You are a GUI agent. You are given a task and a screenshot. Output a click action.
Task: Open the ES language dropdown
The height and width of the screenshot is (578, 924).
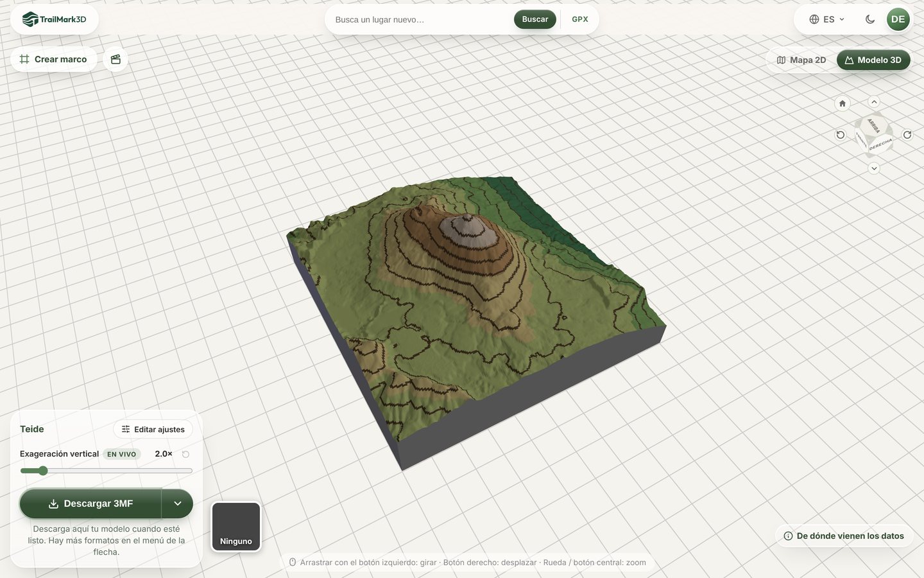click(x=826, y=19)
